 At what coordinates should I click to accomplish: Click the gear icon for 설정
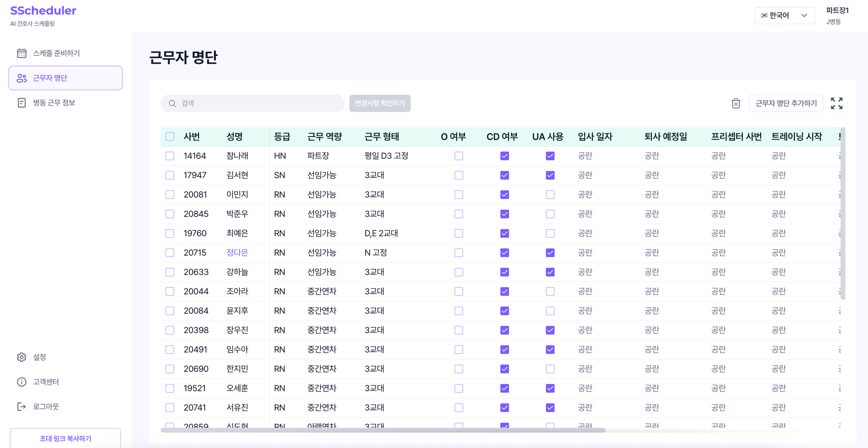click(x=22, y=357)
